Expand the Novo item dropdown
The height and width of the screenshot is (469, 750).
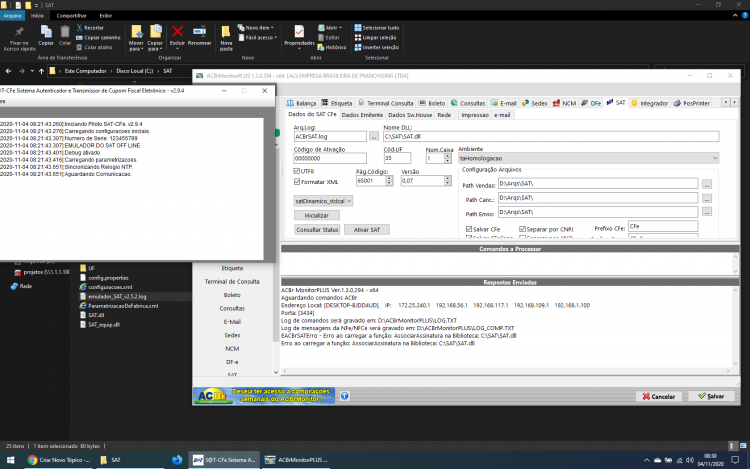click(x=255, y=28)
